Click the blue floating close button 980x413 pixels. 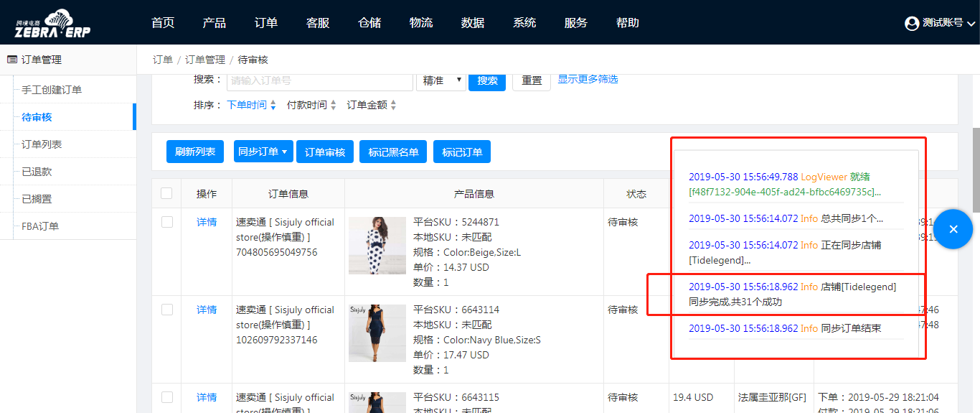953,229
